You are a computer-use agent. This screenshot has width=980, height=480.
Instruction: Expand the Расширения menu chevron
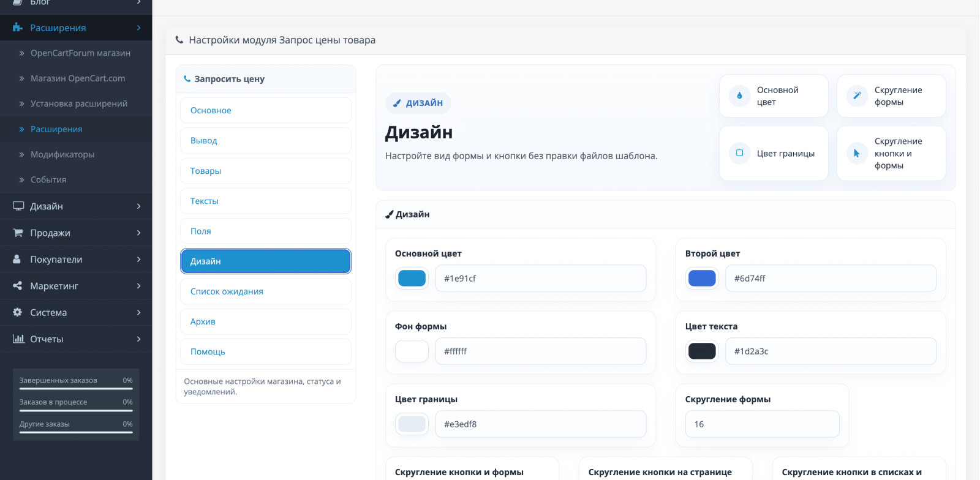click(139, 28)
